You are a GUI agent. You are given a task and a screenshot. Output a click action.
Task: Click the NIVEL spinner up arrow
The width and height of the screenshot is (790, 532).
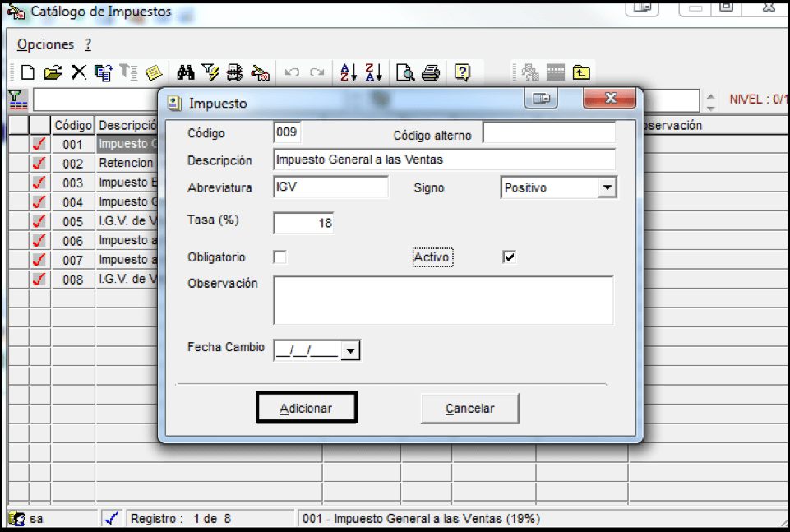[x=710, y=96]
